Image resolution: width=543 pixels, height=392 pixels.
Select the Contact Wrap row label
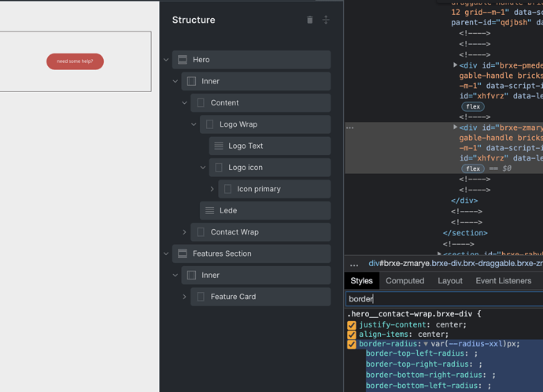coord(235,232)
